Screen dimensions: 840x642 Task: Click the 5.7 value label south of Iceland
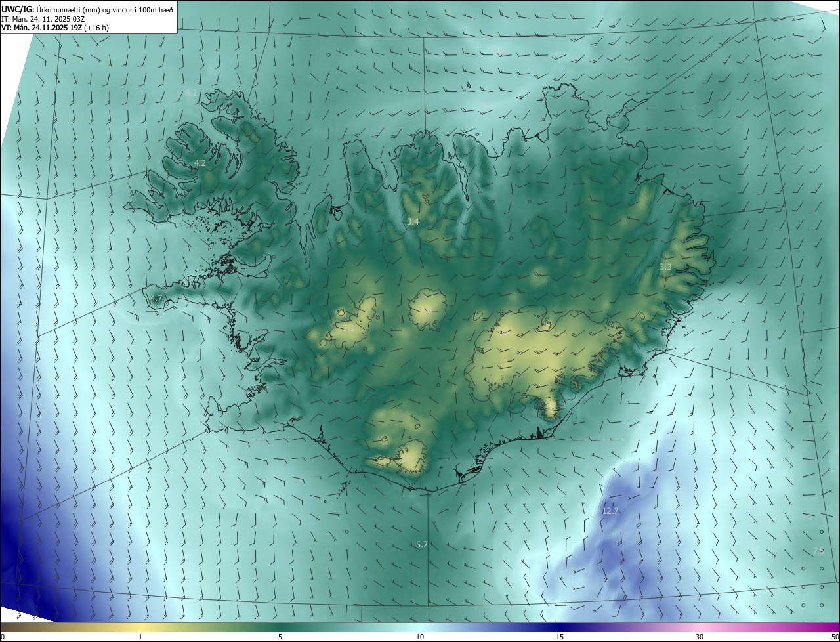coord(422,544)
